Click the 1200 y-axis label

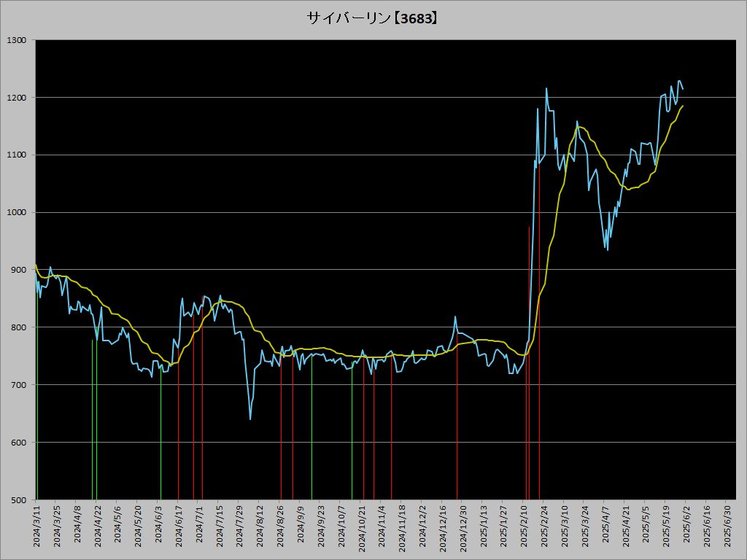[x=16, y=98]
